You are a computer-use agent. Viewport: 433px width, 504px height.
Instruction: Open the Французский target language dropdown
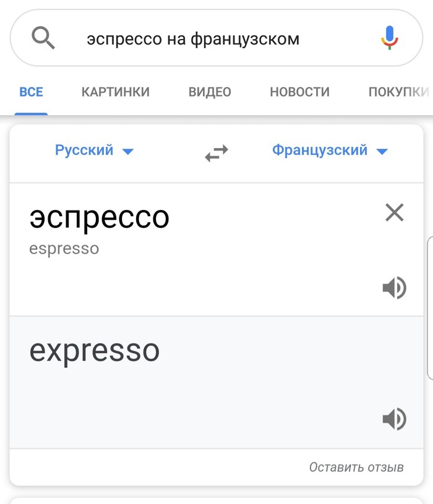pyautogui.click(x=329, y=150)
